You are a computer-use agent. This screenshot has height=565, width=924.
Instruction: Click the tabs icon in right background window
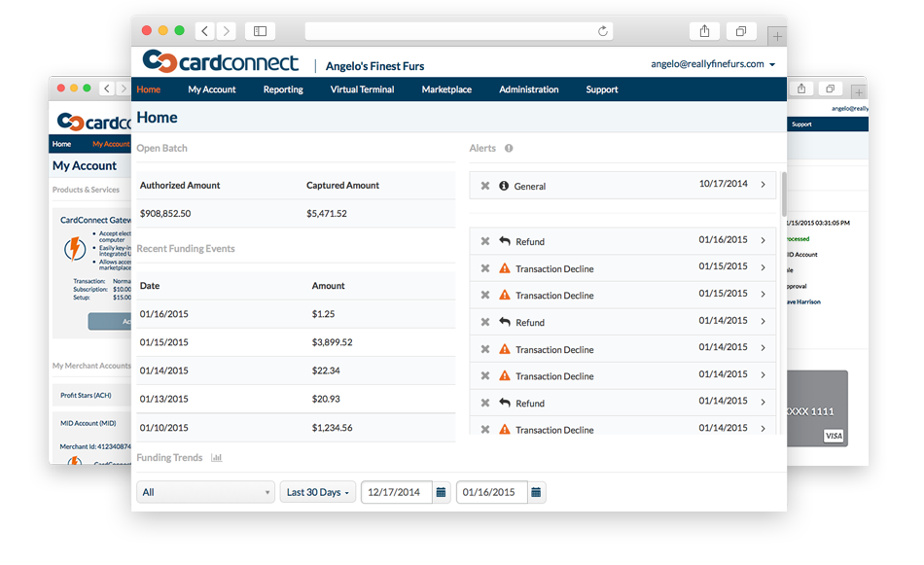pos(830,88)
